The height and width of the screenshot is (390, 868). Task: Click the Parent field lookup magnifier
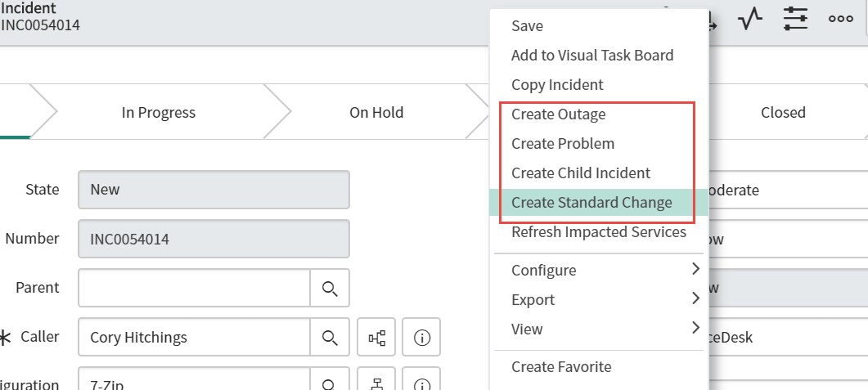coord(330,288)
